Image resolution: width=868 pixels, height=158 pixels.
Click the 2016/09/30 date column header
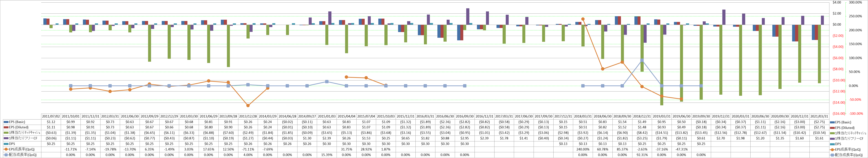pyautogui.click(x=464, y=116)
